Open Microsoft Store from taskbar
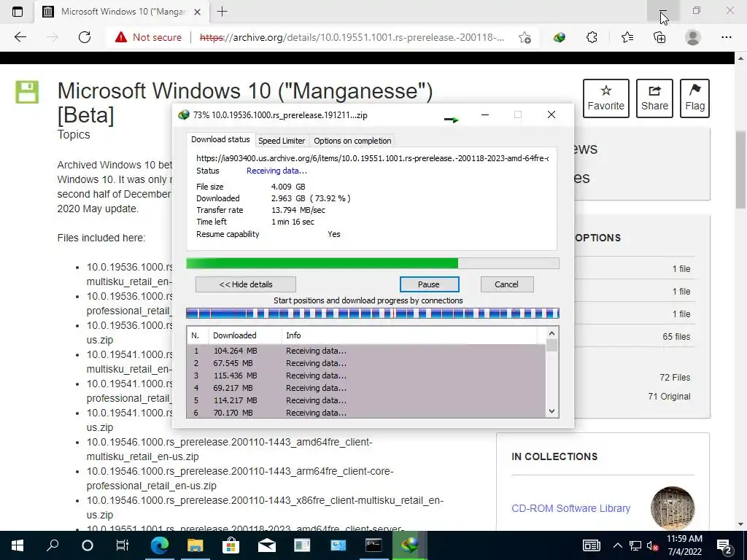 click(x=231, y=545)
